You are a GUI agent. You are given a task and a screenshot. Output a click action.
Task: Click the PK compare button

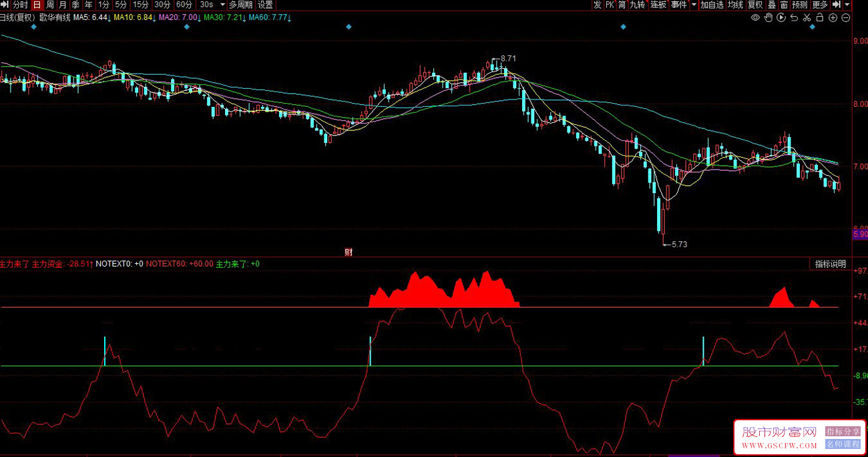(x=610, y=5)
